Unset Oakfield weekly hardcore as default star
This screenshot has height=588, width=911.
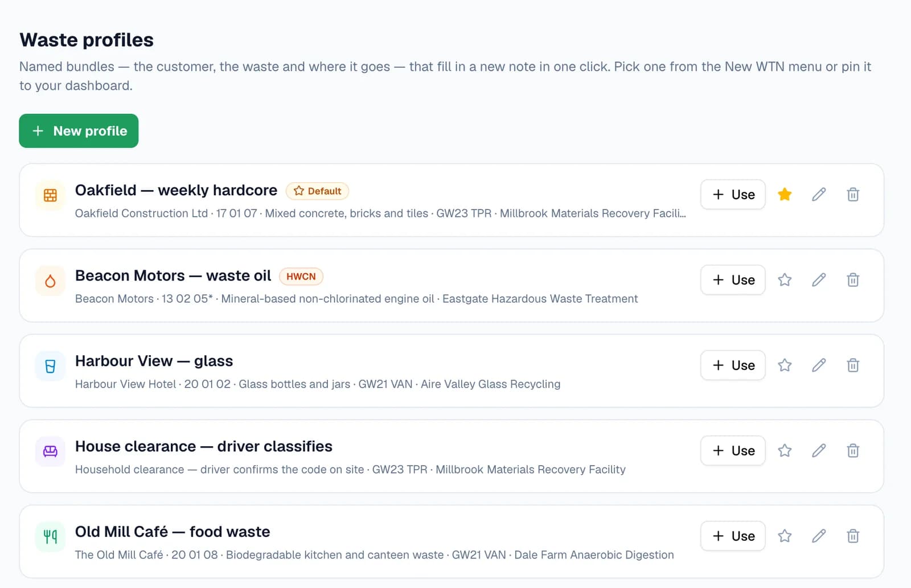pos(785,195)
